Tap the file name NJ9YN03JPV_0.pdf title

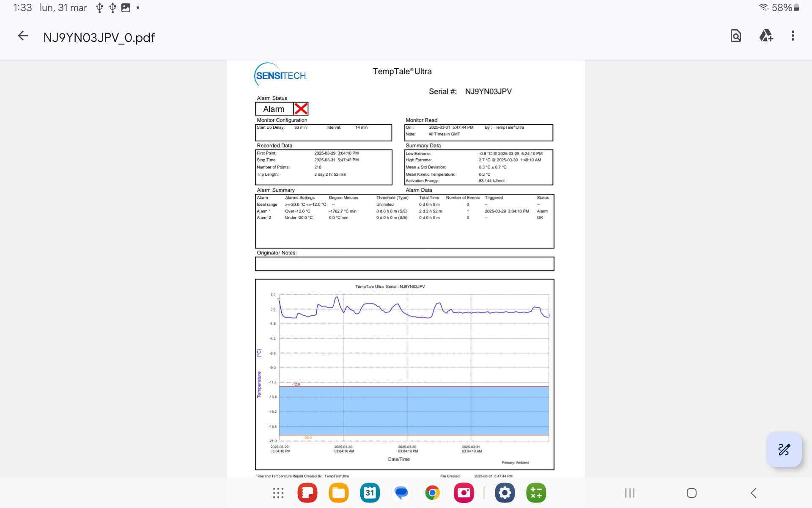point(99,37)
